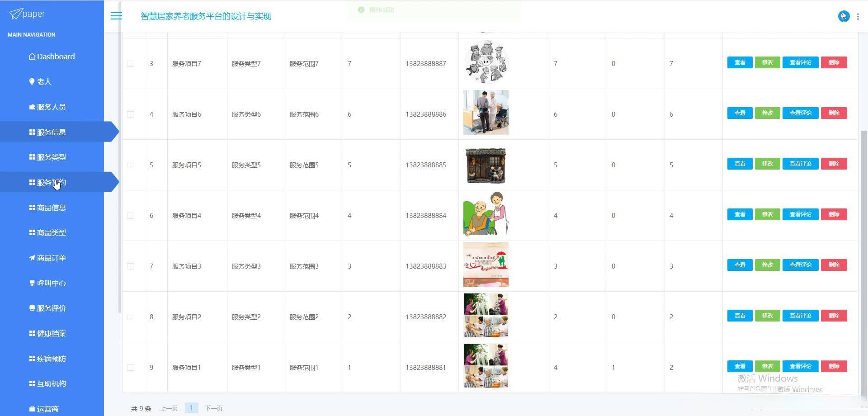Click 查看 button for 服务项目7
Screen dimensions: 868x416
coord(740,62)
